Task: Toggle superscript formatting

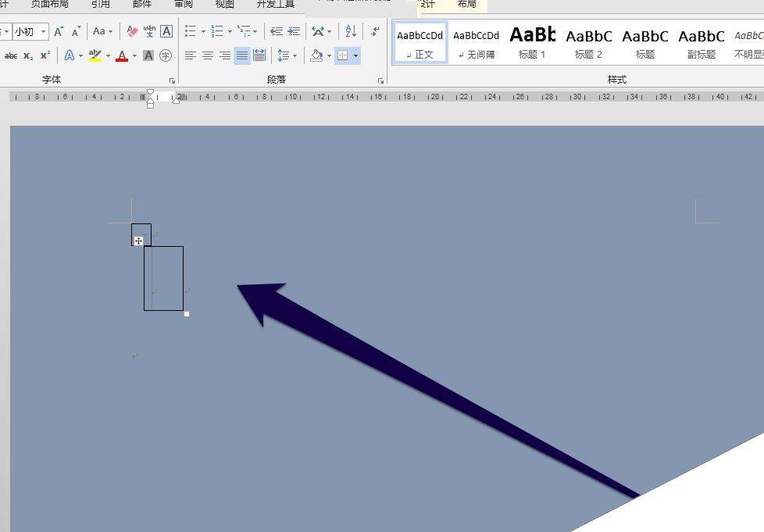Action: [x=45, y=55]
